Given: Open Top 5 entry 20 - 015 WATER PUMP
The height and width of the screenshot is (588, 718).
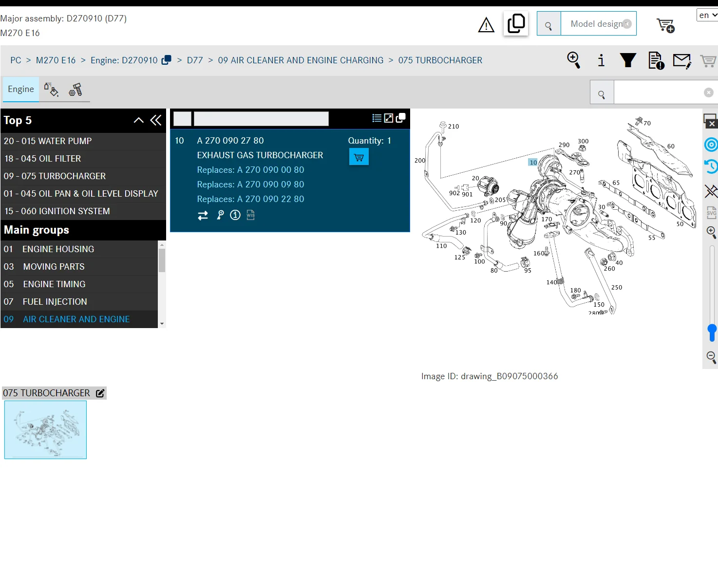Looking at the screenshot, I should click(83, 141).
